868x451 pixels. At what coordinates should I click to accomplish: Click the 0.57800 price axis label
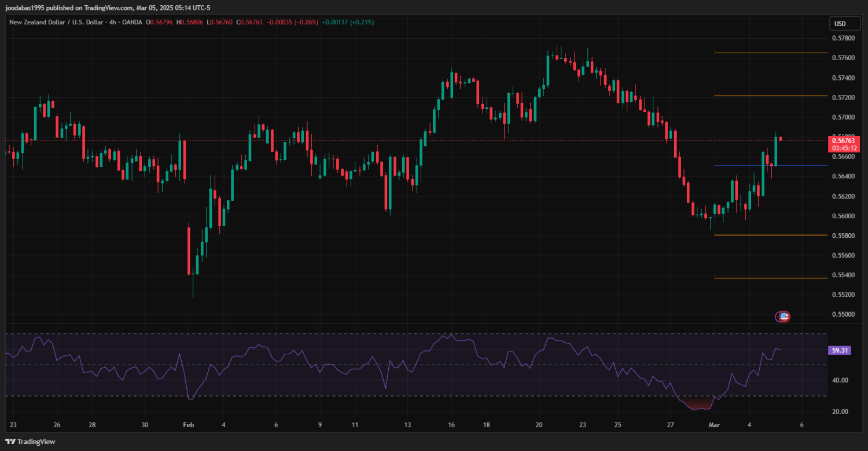point(843,38)
